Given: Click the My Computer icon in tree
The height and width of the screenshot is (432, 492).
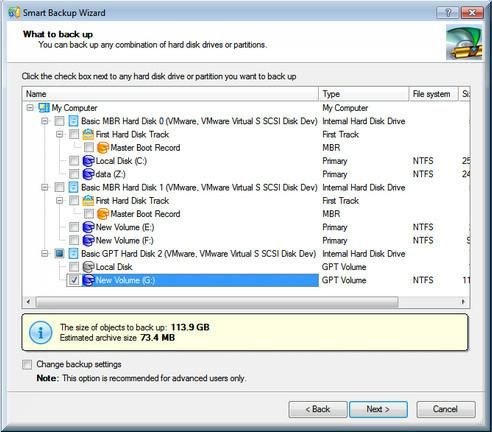Looking at the screenshot, I should coord(44,108).
